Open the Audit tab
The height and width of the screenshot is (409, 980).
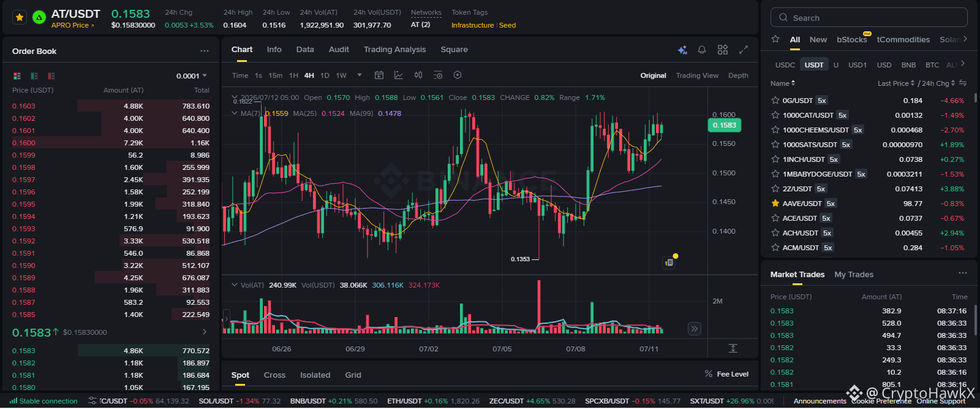click(339, 50)
